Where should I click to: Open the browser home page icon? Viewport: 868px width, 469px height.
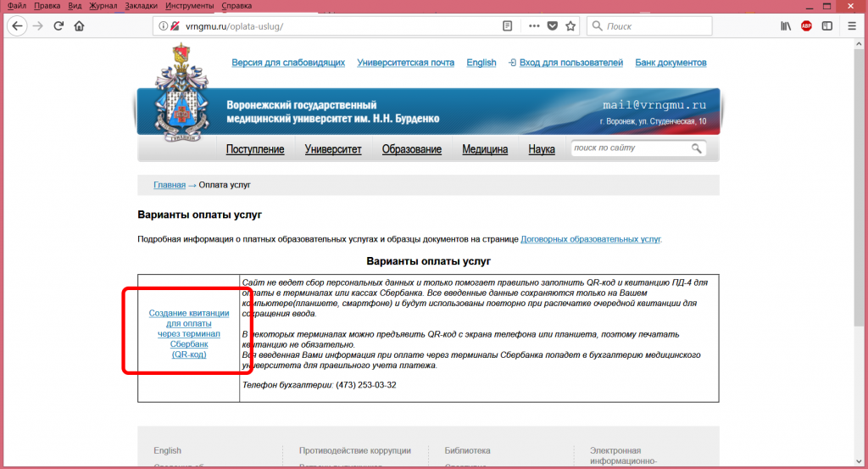click(x=79, y=26)
